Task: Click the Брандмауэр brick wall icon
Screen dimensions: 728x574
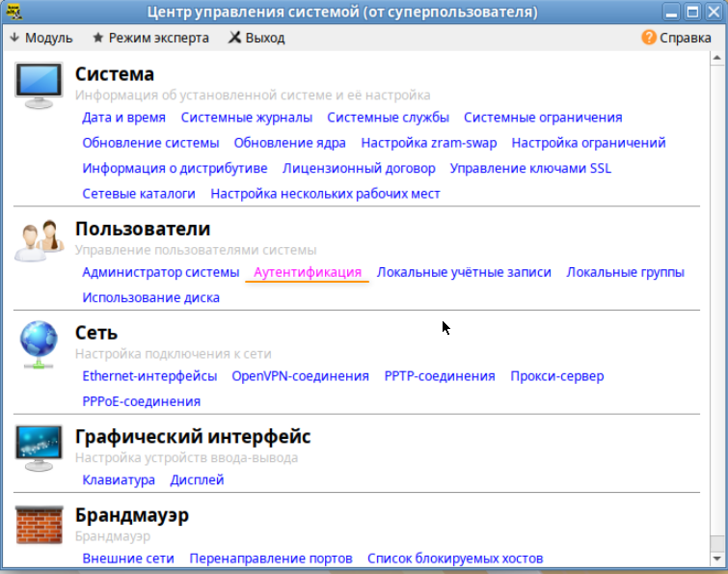Action: pyautogui.click(x=39, y=525)
